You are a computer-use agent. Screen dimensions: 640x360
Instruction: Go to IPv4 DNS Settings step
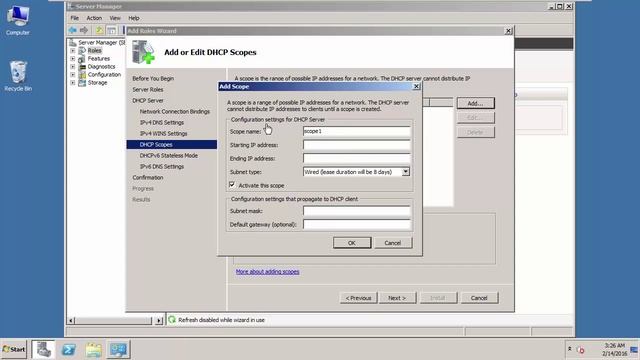162,122
